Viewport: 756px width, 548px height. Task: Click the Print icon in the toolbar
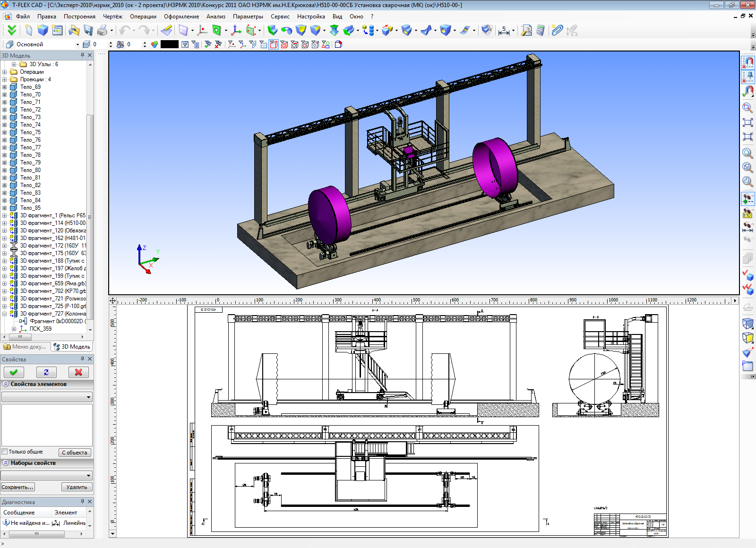102,31
